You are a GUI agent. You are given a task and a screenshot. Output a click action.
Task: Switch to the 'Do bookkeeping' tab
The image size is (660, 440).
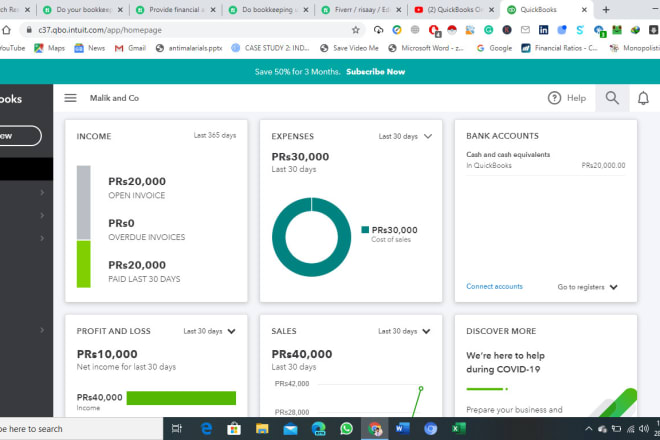click(x=267, y=9)
